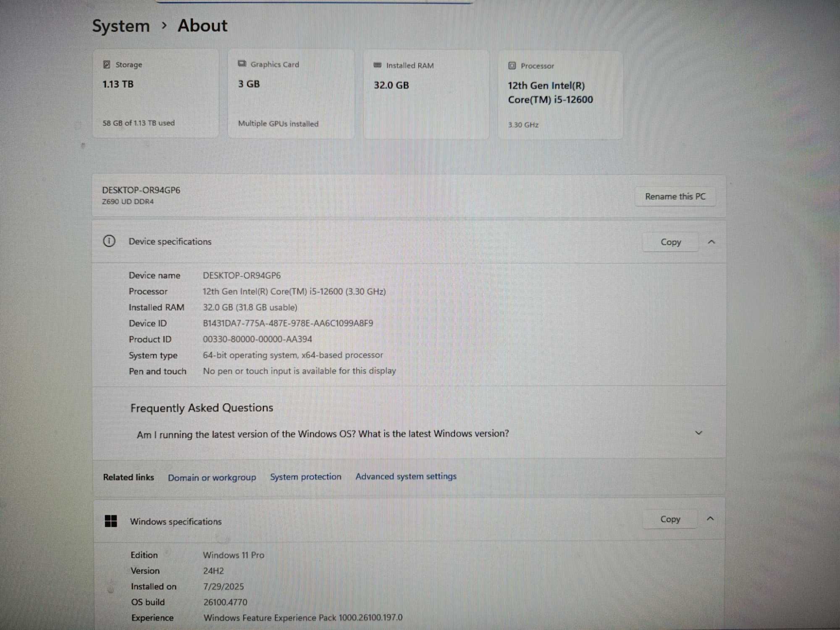This screenshot has height=630, width=840.
Task: Click the No pen or touch input text
Action: pos(299,371)
